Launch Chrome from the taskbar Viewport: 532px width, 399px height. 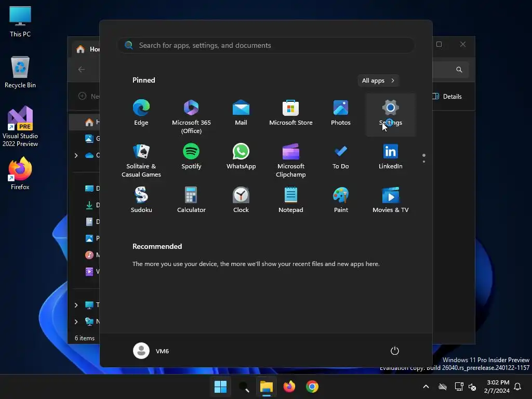(x=312, y=387)
